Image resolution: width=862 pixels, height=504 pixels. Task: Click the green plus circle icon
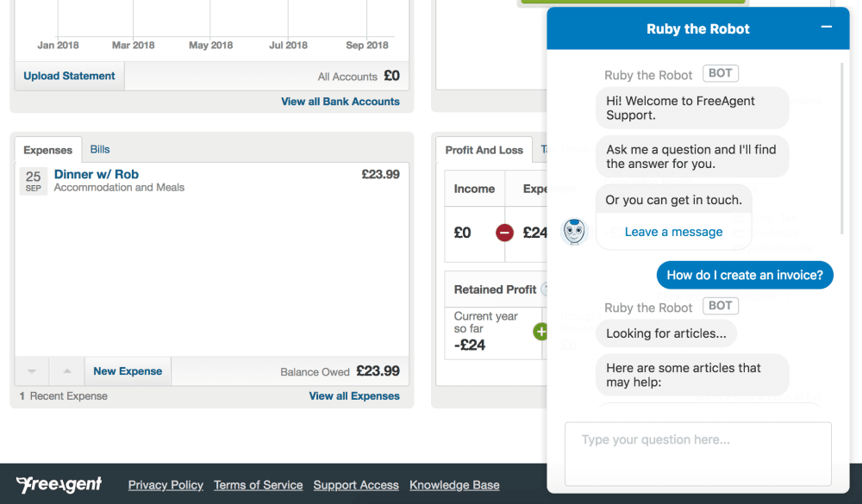[540, 331]
